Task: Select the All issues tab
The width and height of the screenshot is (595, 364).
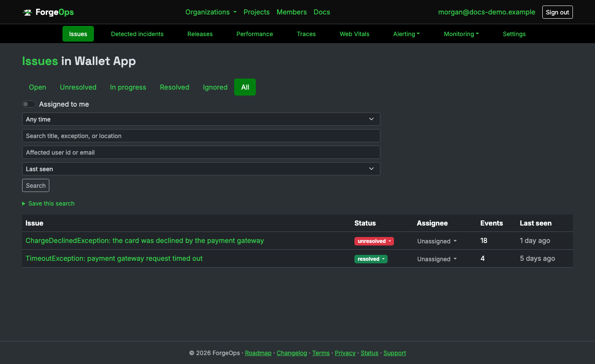Action: pyautogui.click(x=245, y=87)
